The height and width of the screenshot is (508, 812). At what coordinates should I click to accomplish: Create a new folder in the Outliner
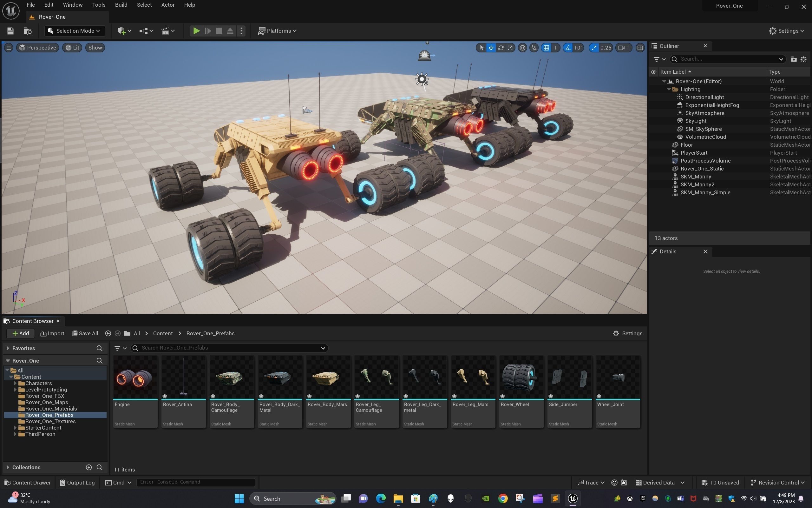coord(794,59)
